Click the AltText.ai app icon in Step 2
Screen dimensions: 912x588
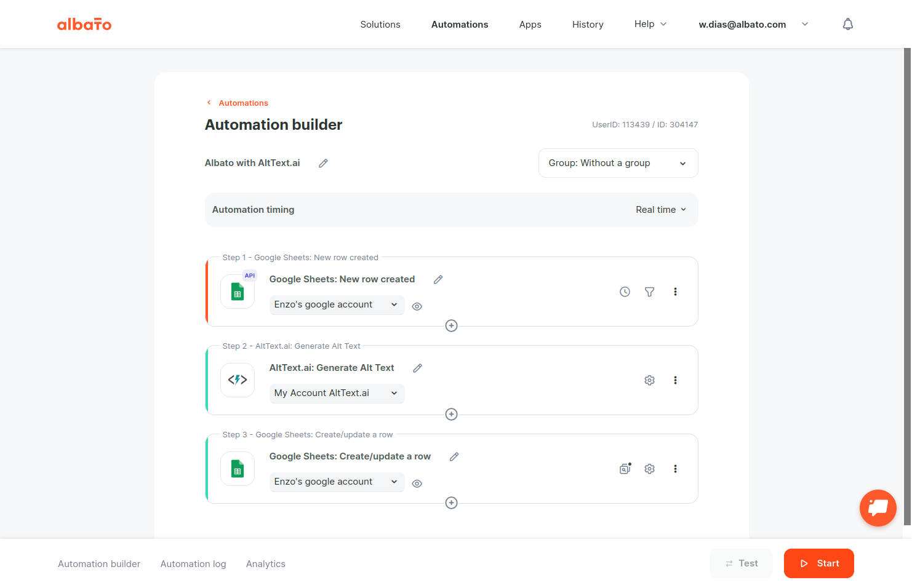tap(238, 380)
